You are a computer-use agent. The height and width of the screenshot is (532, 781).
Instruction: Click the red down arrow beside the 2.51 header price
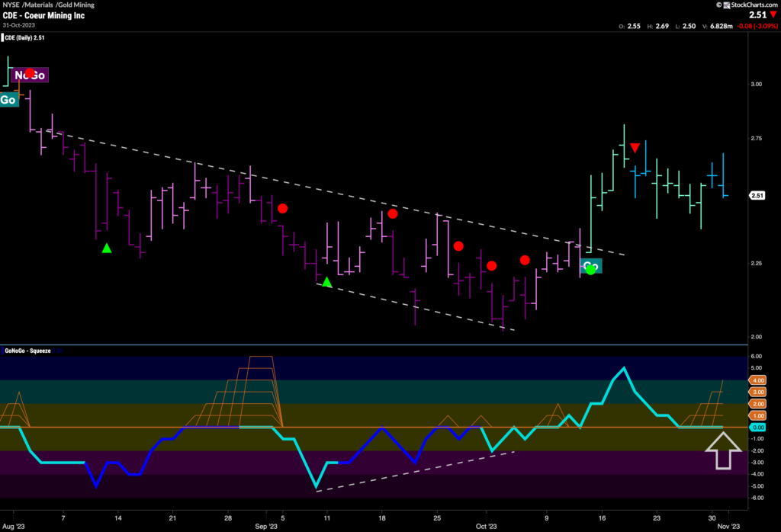pos(773,14)
